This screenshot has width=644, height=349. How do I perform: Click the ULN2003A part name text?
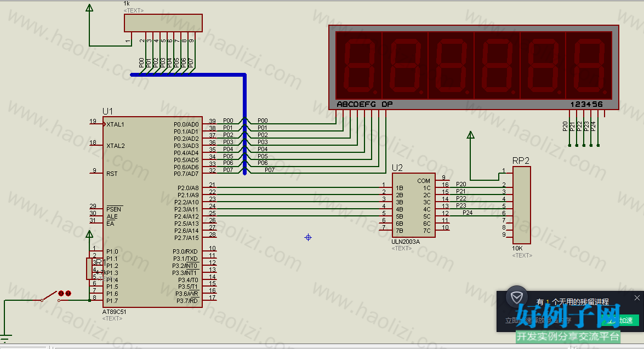tap(406, 242)
